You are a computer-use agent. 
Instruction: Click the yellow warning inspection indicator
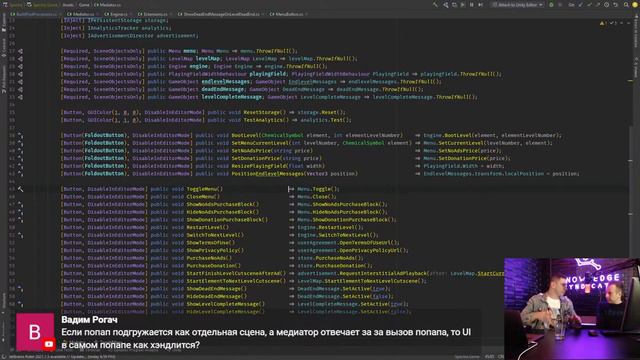tap(602, 23)
